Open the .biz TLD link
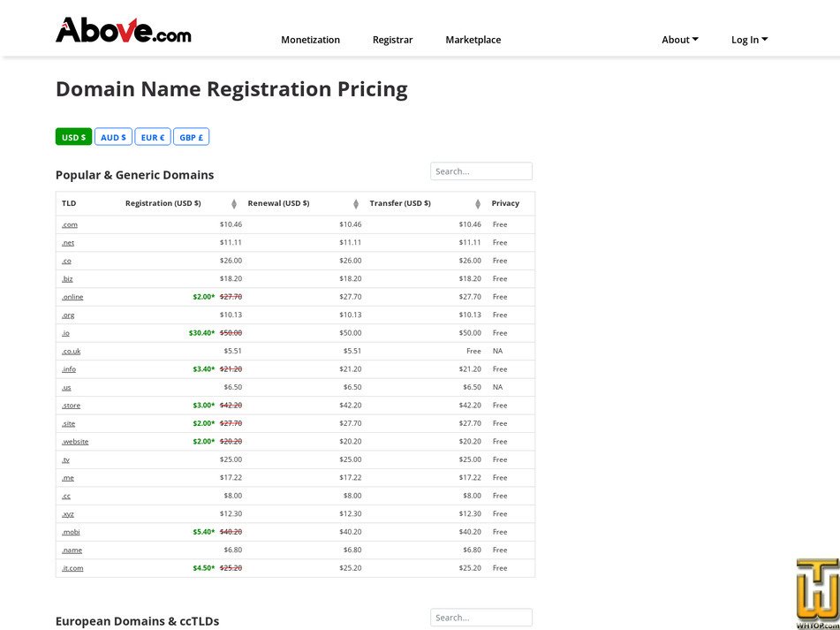840x630 pixels. pyautogui.click(x=67, y=279)
